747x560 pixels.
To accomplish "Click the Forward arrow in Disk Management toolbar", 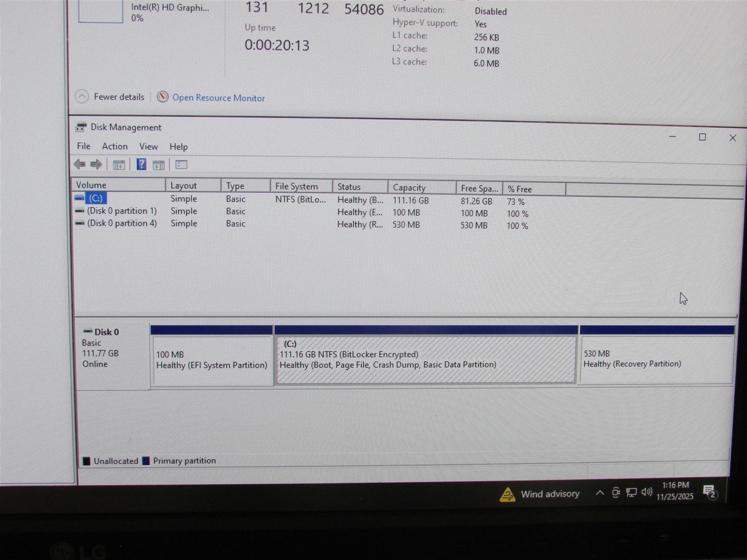I will point(96,164).
